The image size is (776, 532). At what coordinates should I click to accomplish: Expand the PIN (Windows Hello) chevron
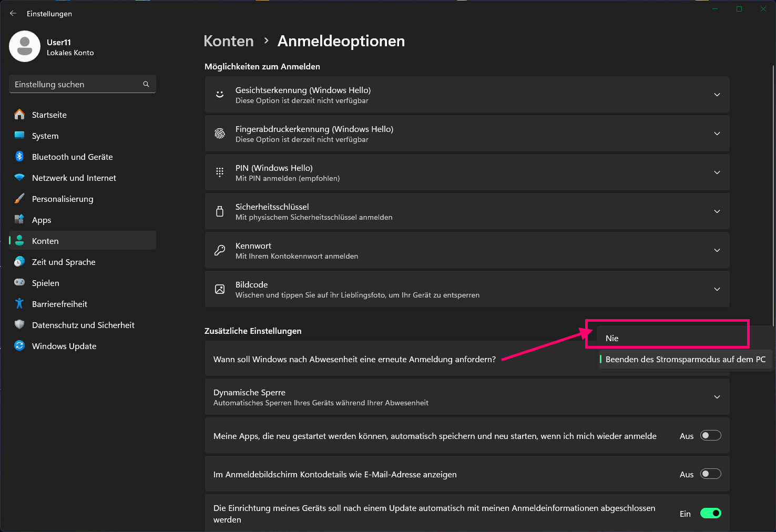[717, 172]
